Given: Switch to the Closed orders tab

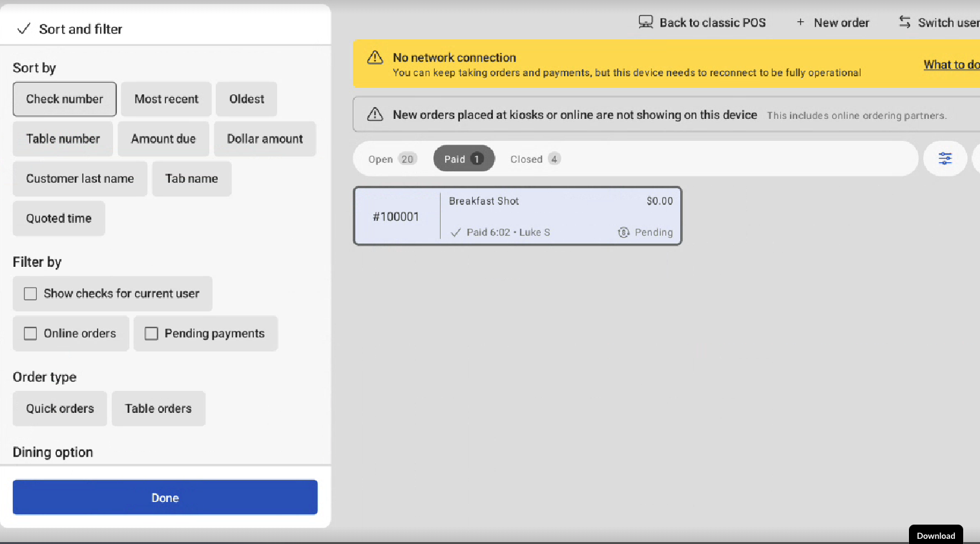Looking at the screenshot, I should (534, 159).
